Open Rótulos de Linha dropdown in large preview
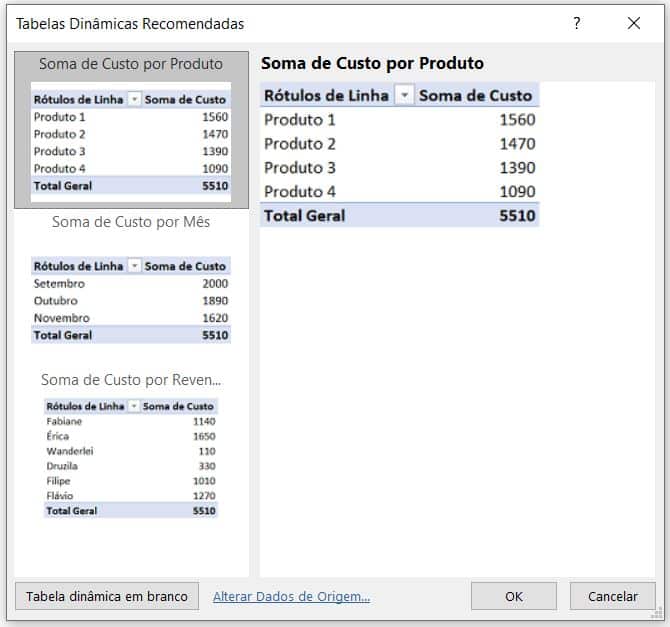 tap(404, 95)
